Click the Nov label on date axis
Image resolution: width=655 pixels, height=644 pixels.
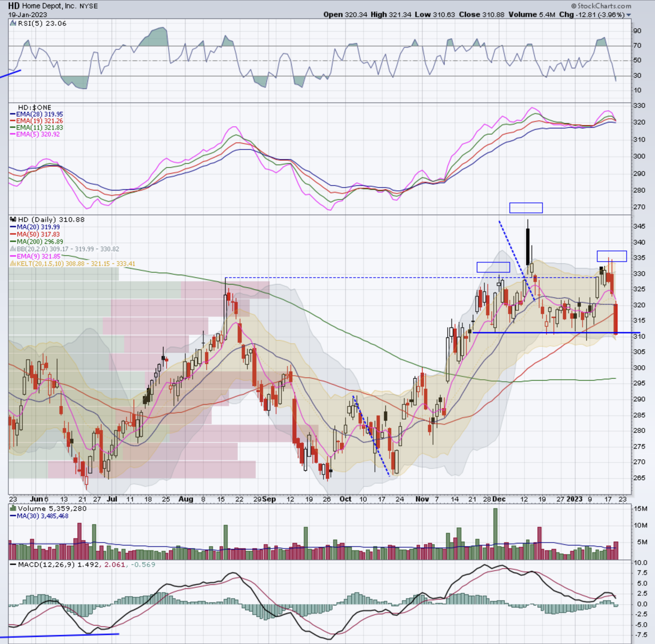(422, 499)
